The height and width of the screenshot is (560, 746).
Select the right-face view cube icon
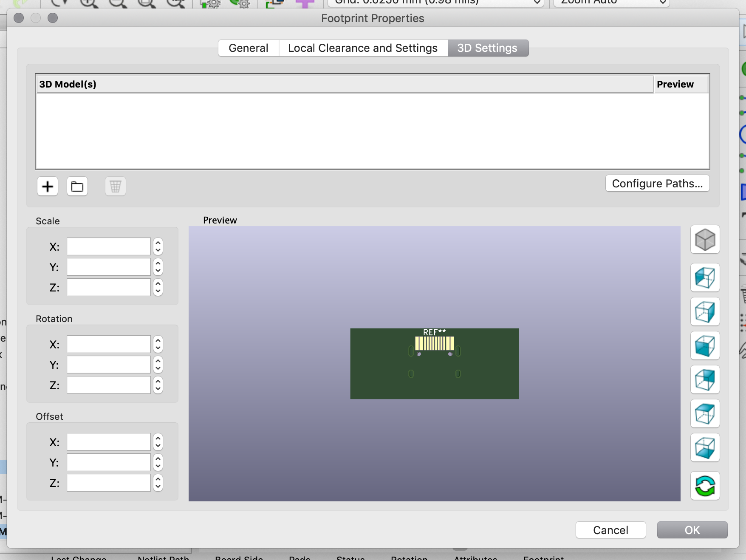click(x=705, y=311)
